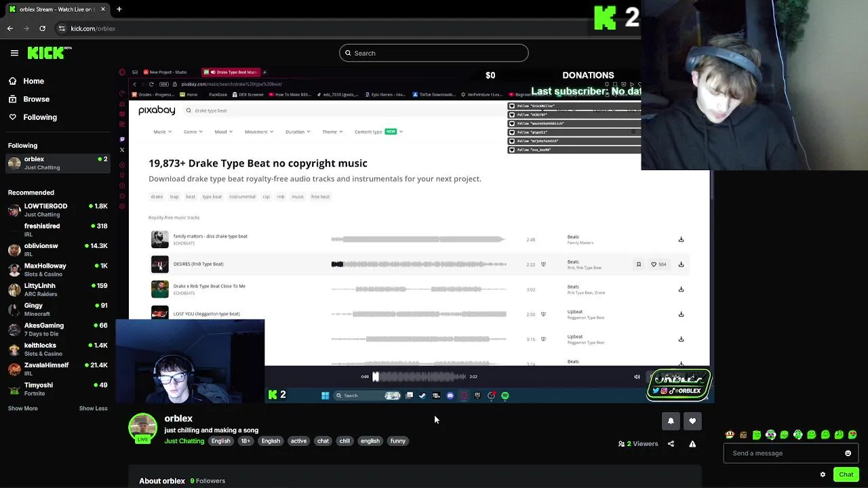Share the orblex stream
The height and width of the screenshot is (488, 868).
tap(671, 444)
